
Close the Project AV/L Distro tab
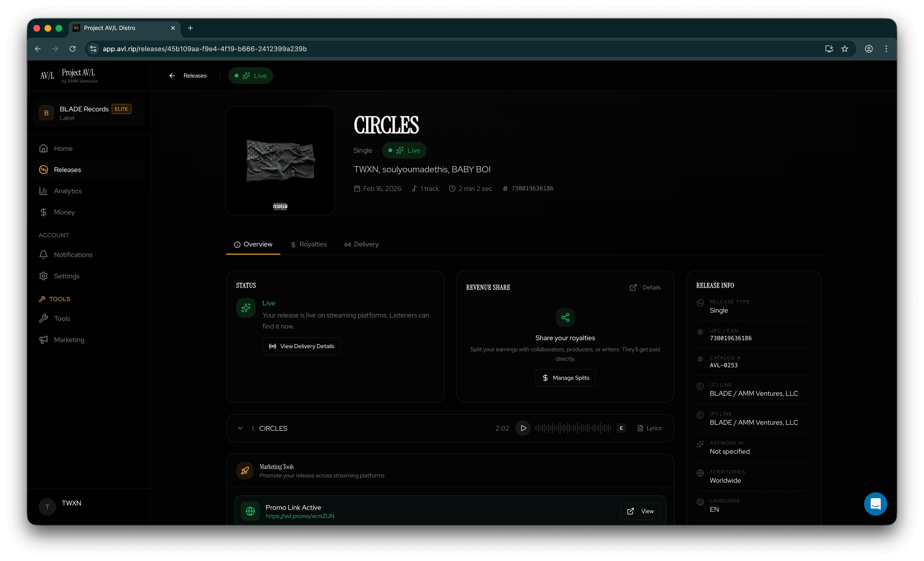click(173, 28)
